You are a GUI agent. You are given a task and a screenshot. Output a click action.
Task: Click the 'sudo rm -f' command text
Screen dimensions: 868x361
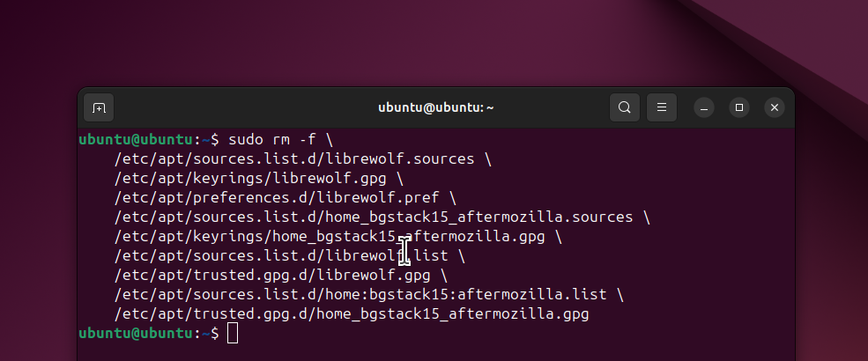[x=271, y=139]
